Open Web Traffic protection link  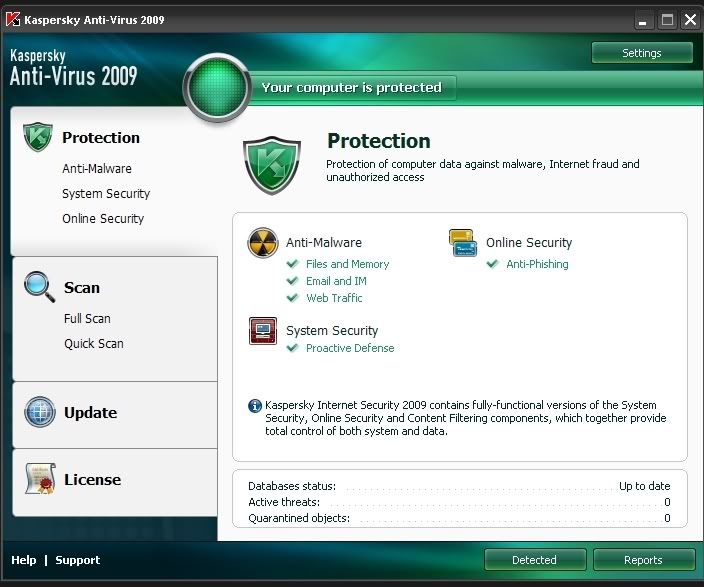pyautogui.click(x=334, y=298)
